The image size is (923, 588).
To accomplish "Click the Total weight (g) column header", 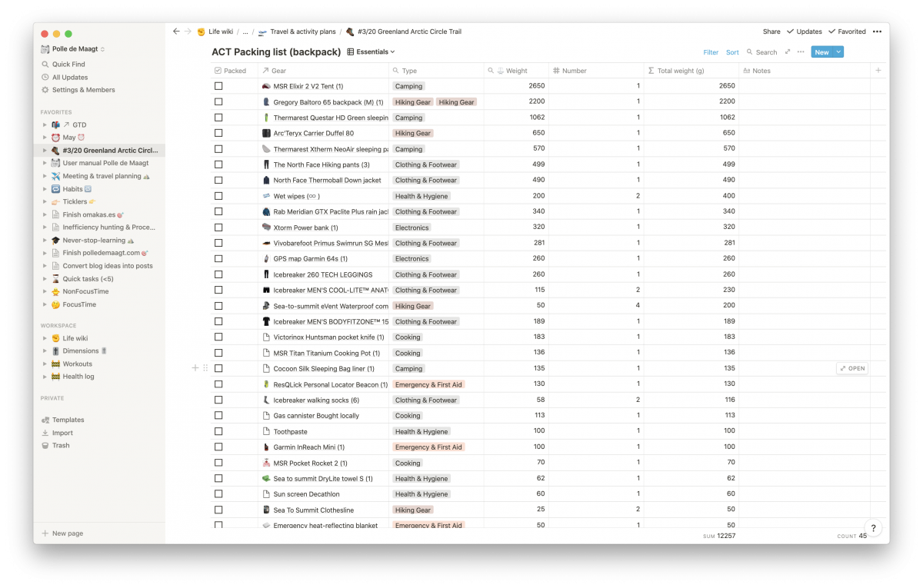I will pyautogui.click(x=691, y=71).
